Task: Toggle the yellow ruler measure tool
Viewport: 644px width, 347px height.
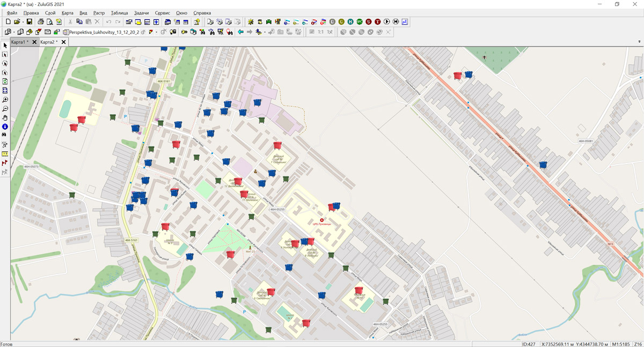Action: click(x=5, y=154)
